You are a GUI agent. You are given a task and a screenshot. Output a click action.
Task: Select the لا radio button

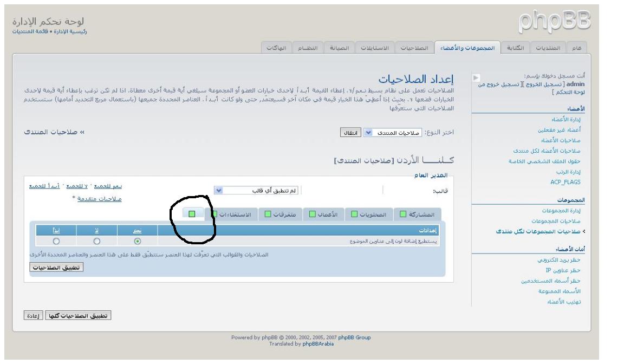pos(96,241)
